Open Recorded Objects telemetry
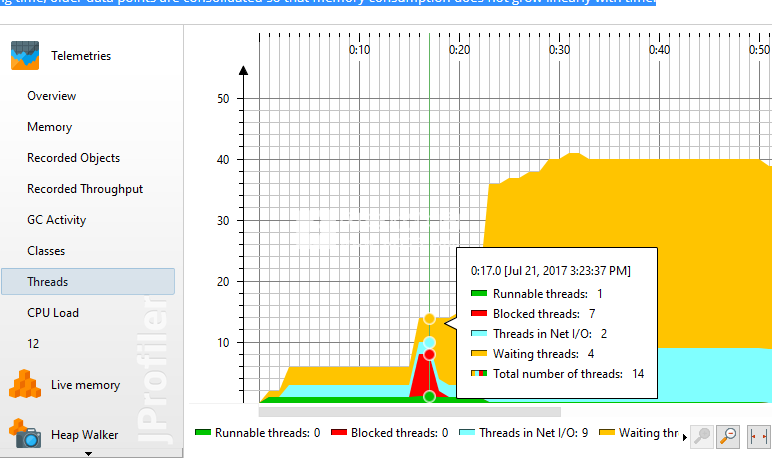Image resolution: width=772 pixels, height=458 pixels. [x=73, y=158]
